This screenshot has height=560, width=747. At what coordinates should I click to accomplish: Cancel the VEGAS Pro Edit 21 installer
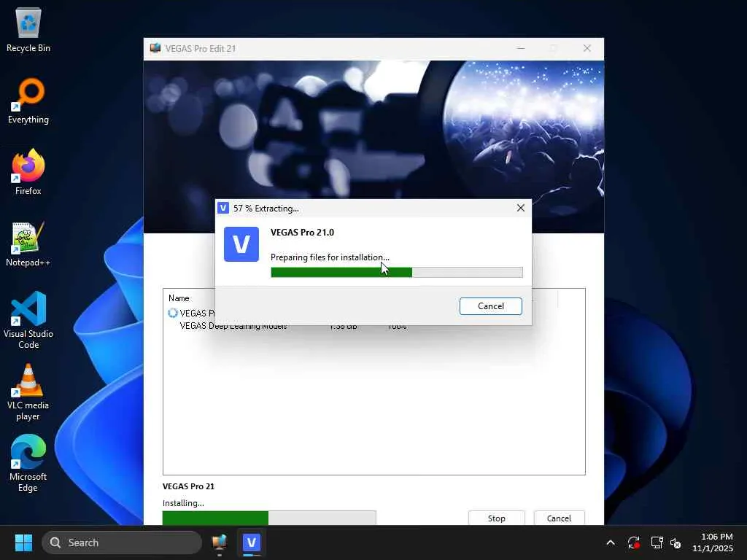coord(559,518)
